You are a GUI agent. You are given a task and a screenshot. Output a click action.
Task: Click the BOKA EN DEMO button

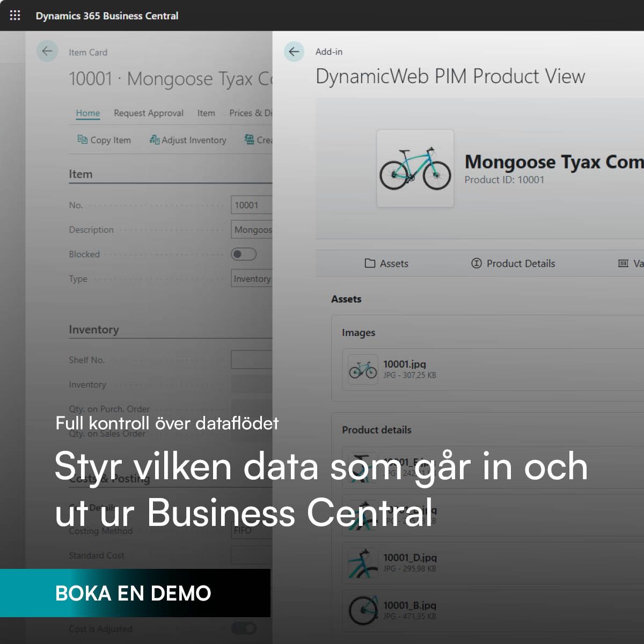pyautogui.click(x=135, y=593)
